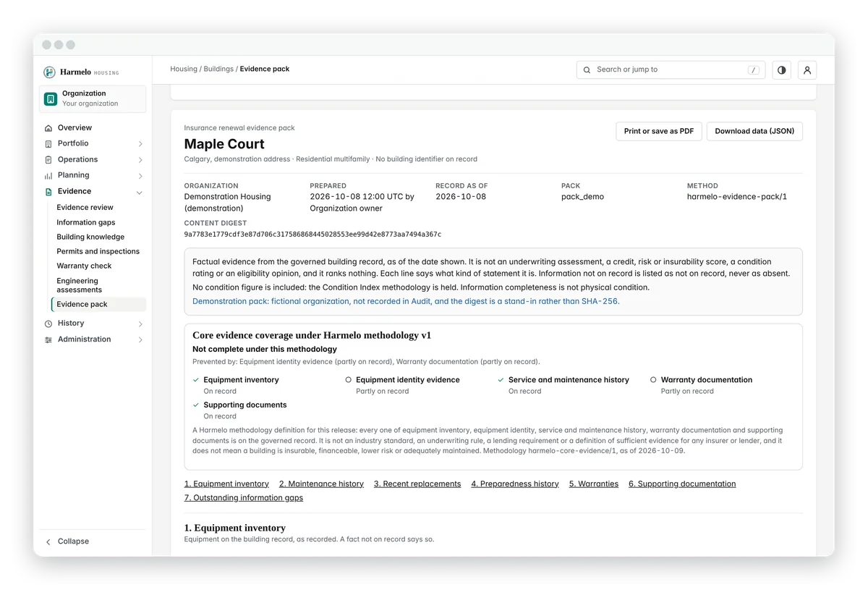
Task: Click the Operations clipboard icon
Action: (x=48, y=160)
